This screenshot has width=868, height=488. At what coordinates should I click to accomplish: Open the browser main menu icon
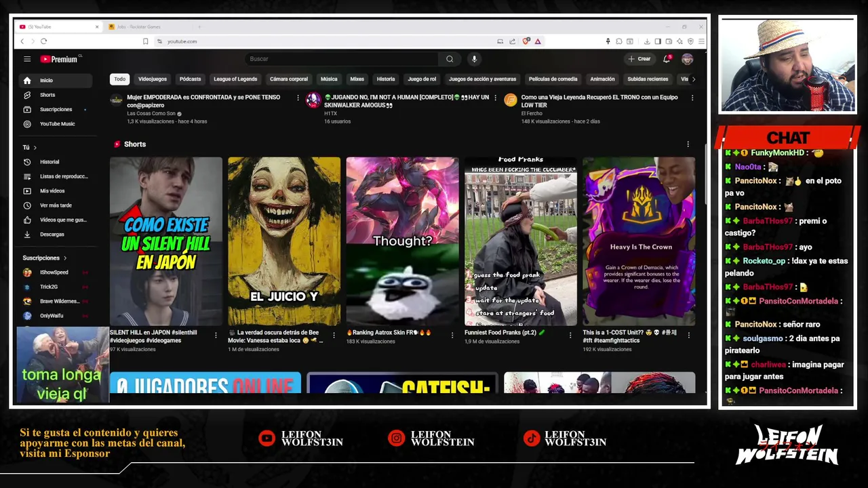click(x=701, y=41)
